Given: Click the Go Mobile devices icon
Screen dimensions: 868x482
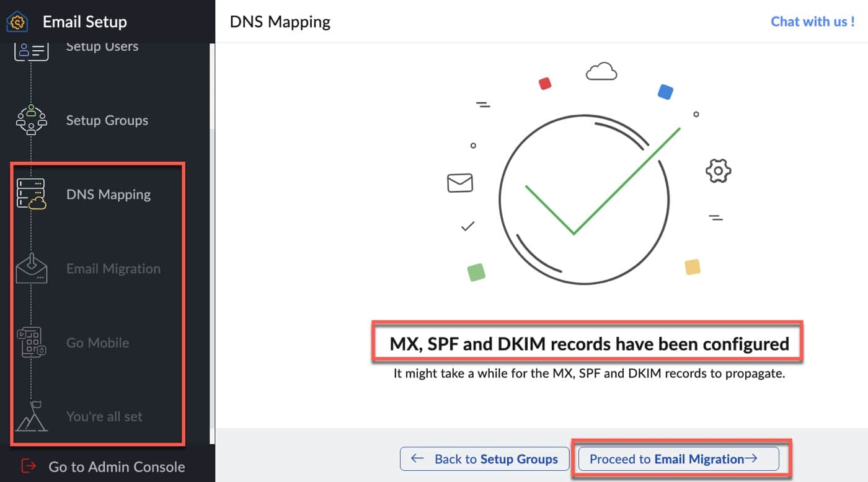Looking at the screenshot, I should [31, 343].
